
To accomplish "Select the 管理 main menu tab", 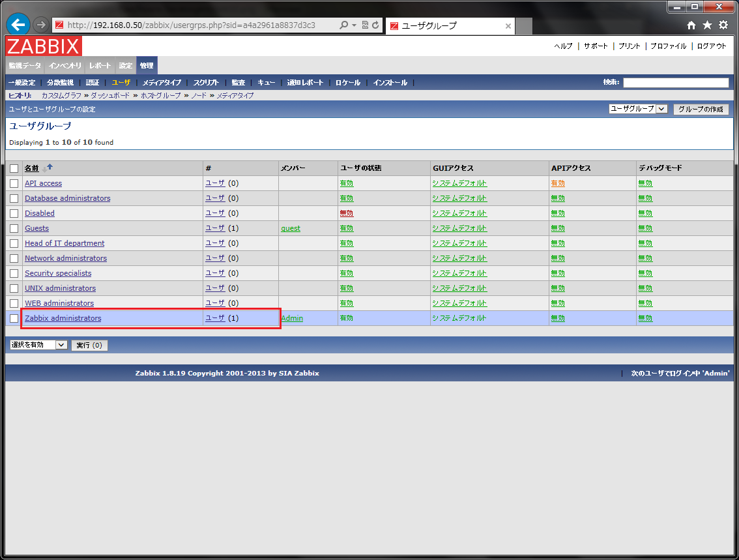I will [x=147, y=66].
